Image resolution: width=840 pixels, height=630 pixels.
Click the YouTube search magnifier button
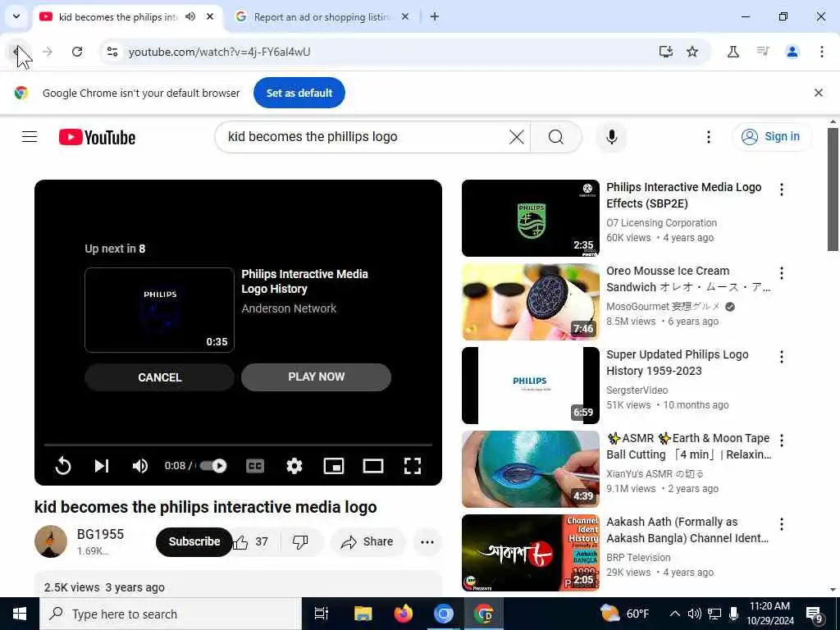[x=556, y=137]
